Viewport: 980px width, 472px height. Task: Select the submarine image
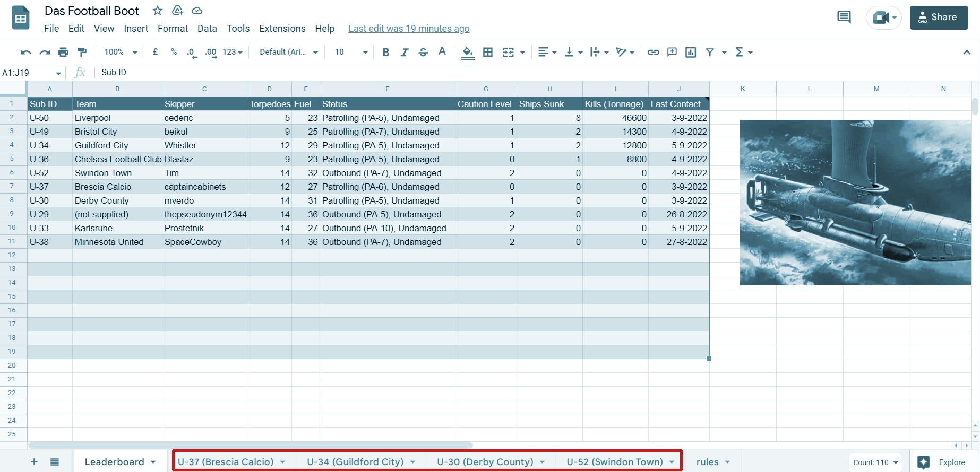855,203
